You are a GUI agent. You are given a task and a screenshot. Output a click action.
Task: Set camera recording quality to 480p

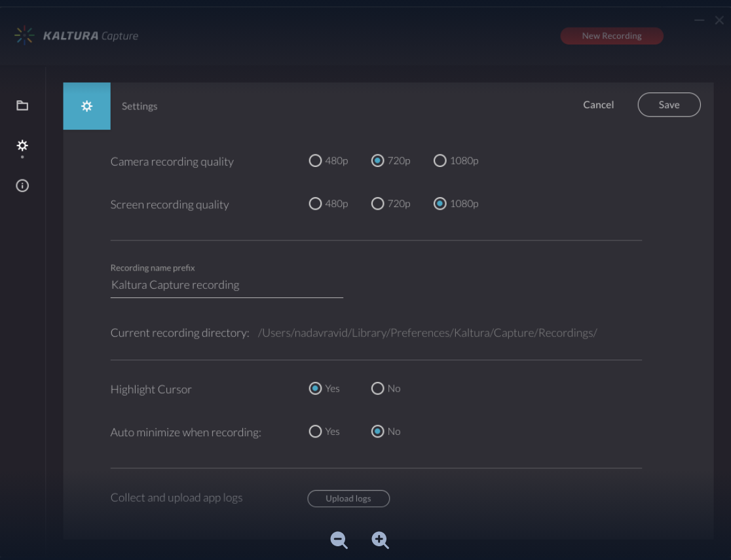315,161
